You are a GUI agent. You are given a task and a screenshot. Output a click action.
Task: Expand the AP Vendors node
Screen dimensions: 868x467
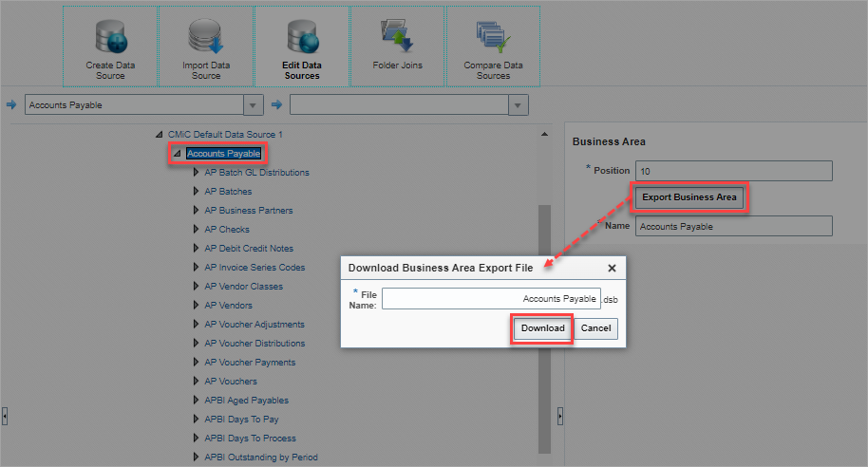(x=196, y=305)
